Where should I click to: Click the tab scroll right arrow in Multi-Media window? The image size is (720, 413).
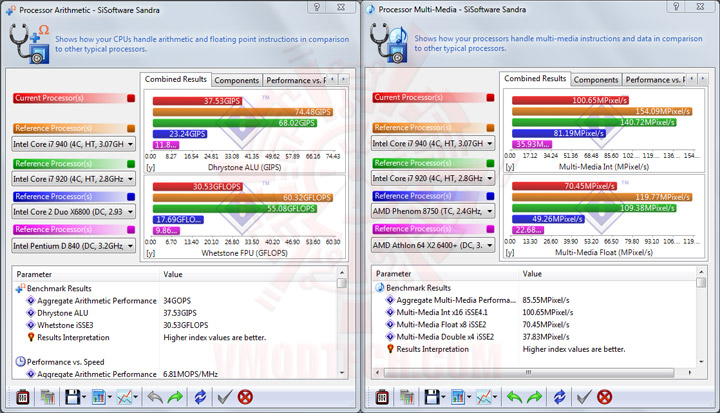coord(703,79)
